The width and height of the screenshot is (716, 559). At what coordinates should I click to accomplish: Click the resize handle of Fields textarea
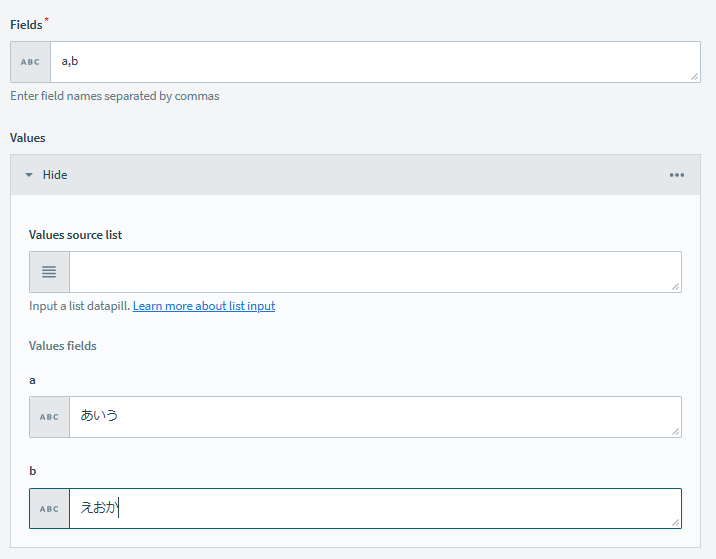tap(694, 76)
